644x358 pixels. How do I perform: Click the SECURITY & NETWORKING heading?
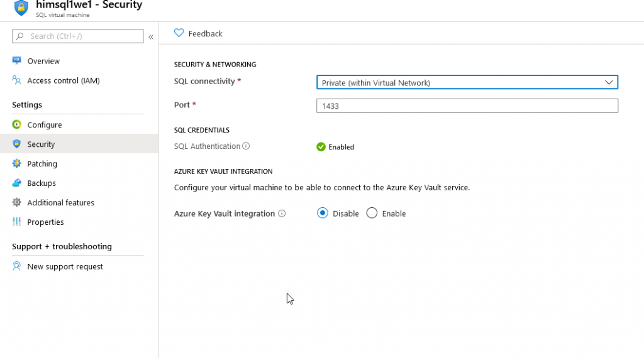click(215, 65)
